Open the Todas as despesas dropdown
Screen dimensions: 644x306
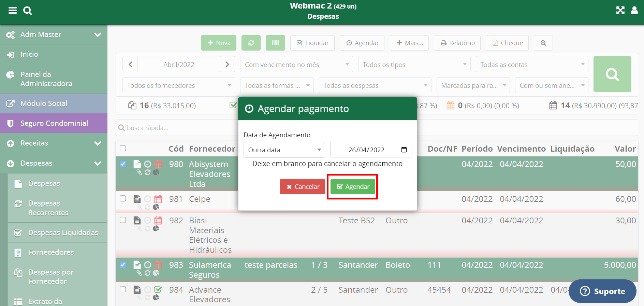[x=375, y=85]
